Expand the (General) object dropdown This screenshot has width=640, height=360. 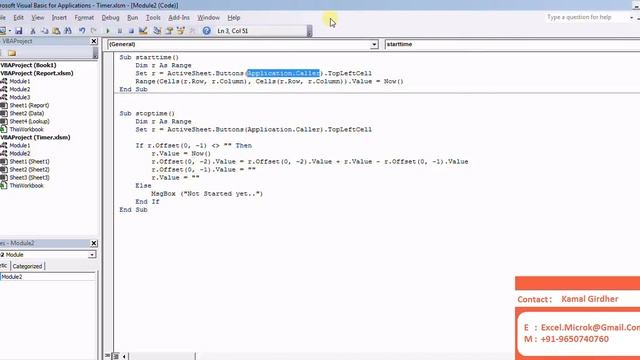pos(374,44)
